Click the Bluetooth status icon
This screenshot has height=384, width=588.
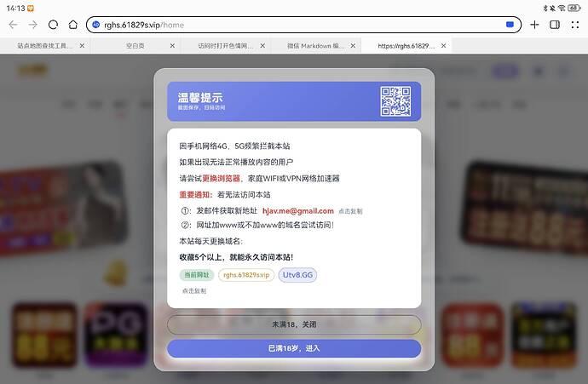tap(545, 8)
